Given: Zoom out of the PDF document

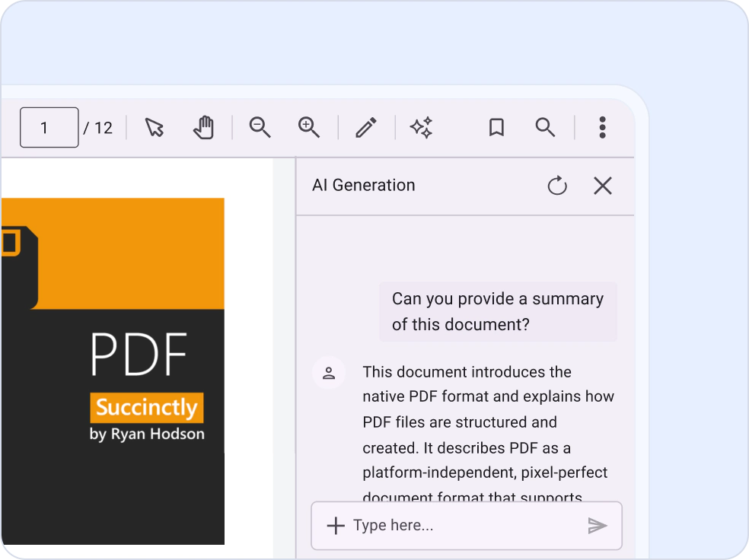Looking at the screenshot, I should point(260,128).
